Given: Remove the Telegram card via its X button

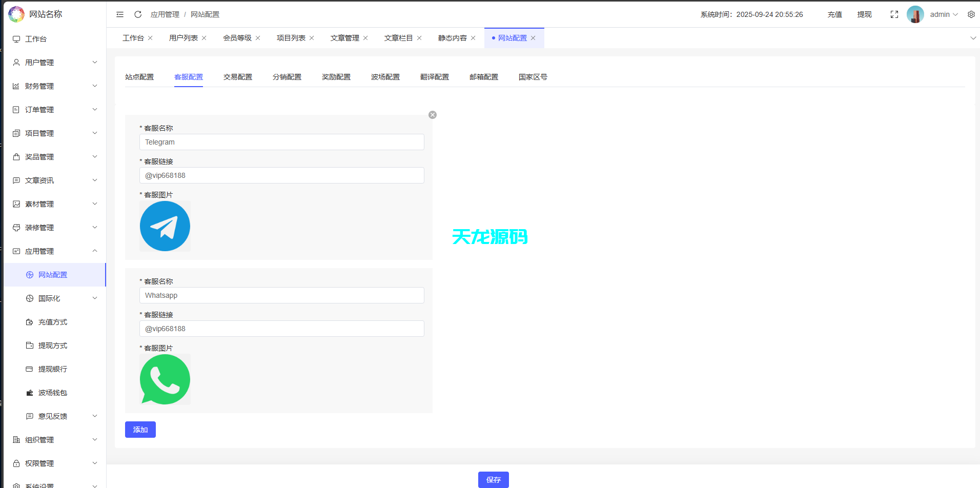Looking at the screenshot, I should click(x=432, y=114).
